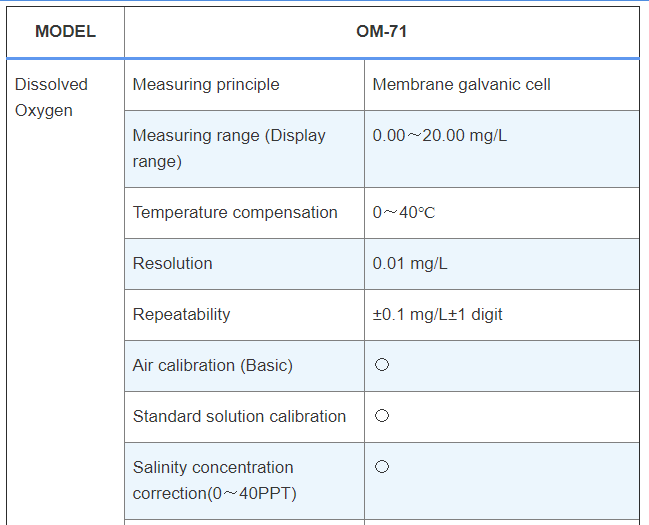
Task: Click the Dissolved Oxygen category cell
Action: tap(51, 97)
